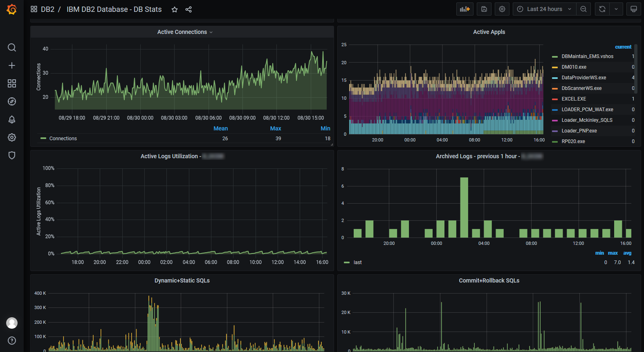The height and width of the screenshot is (352, 644).
Task: Change color of the 'last' legend swatch
Action: pos(347,262)
